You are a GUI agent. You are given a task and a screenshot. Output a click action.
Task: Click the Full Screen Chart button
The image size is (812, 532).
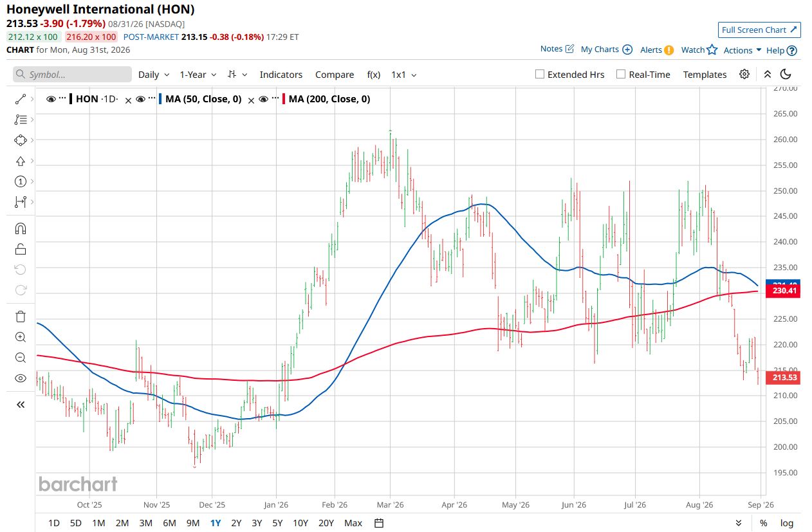[x=759, y=30]
